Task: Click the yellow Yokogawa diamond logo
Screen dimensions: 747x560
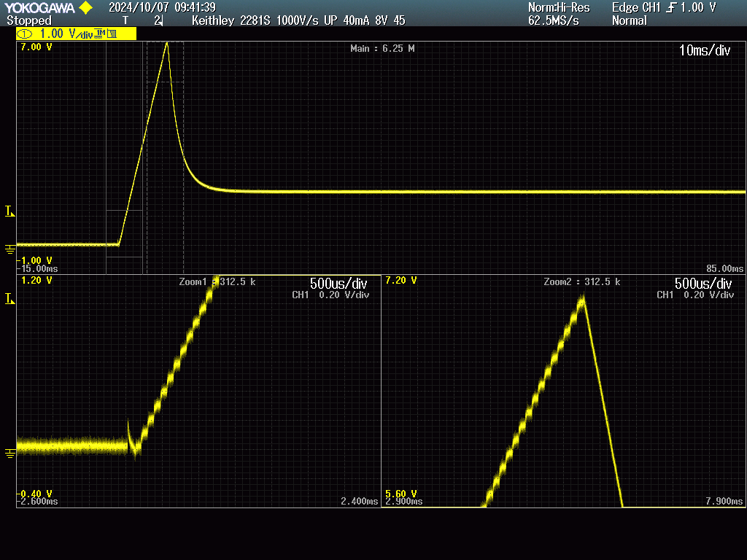Action: click(85, 7)
